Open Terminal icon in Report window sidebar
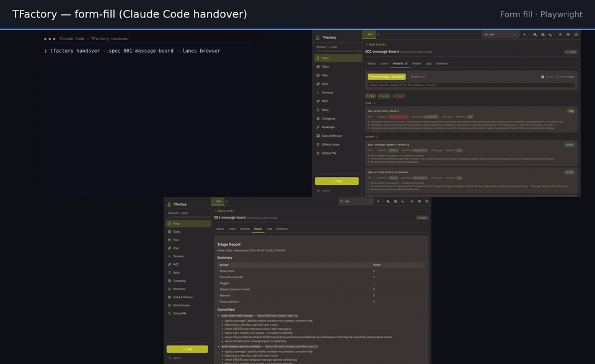The width and height of the screenshot is (595, 364). pyautogui.click(x=169, y=256)
